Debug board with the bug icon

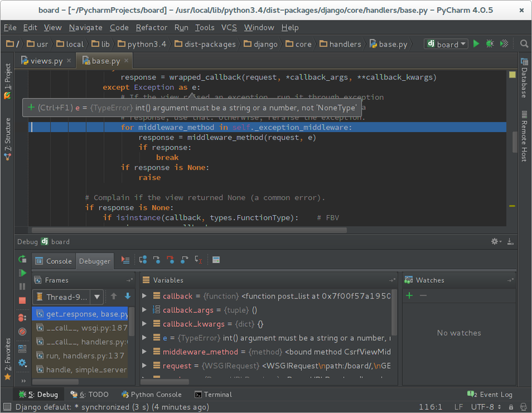[x=490, y=44]
